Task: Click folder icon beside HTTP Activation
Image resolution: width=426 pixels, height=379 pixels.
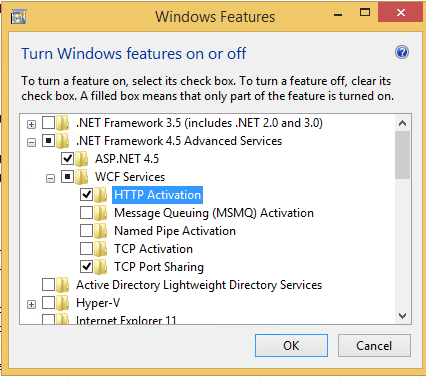Action: 101,195
